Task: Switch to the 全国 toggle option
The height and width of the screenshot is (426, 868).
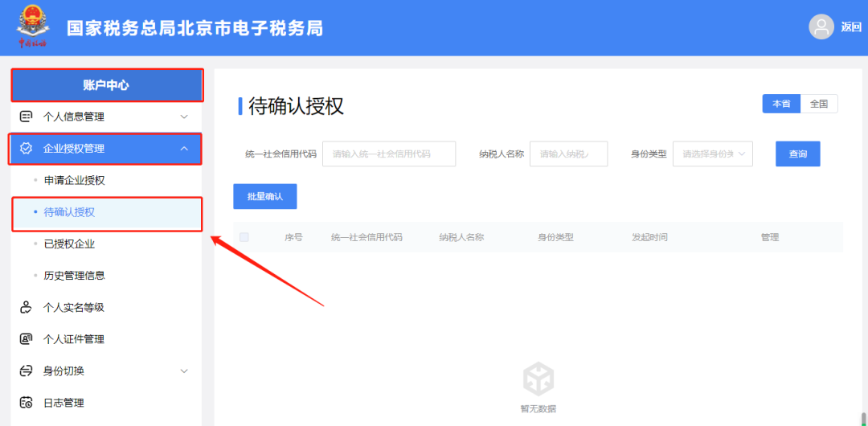Action: click(x=819, y=104)
